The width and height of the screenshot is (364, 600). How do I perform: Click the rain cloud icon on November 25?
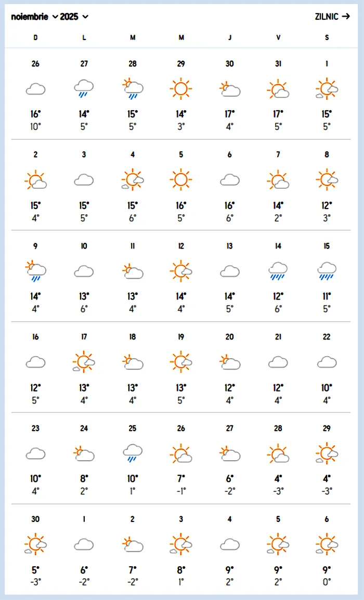[x=133, y=453]
